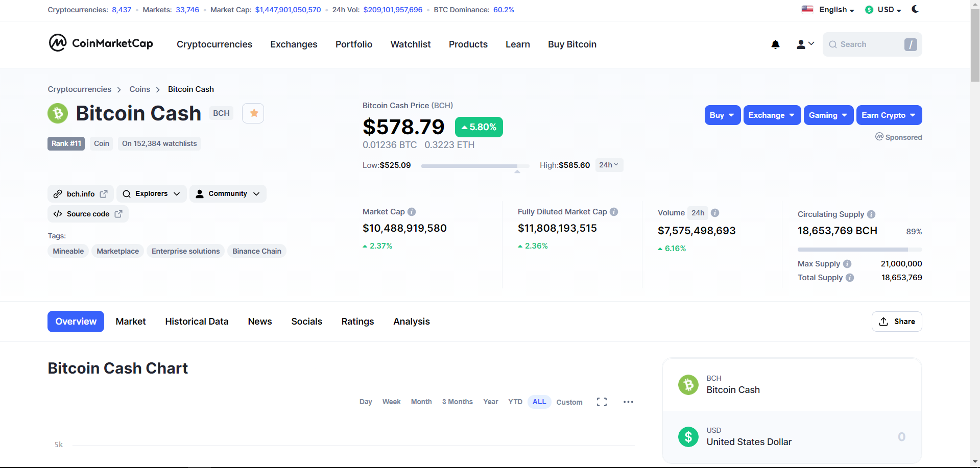Switch to the Market tab
The image size is (980, 468).
(131, 322)
